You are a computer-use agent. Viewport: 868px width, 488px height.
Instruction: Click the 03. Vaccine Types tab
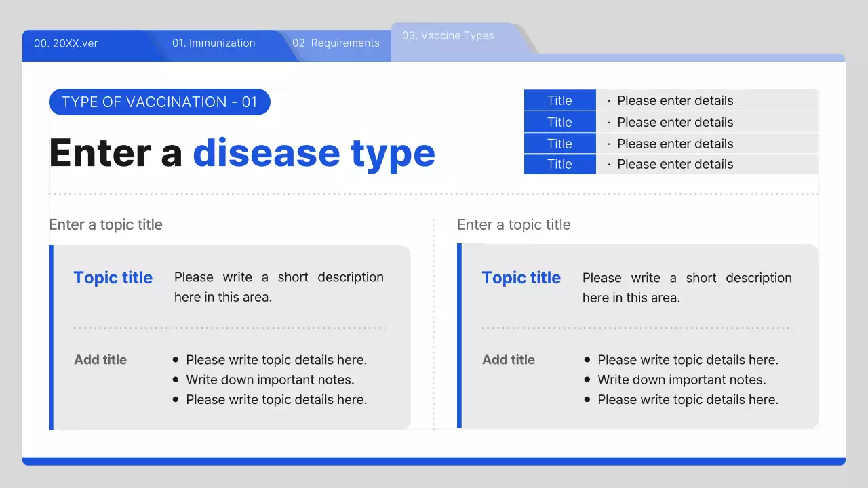(448, 36)
